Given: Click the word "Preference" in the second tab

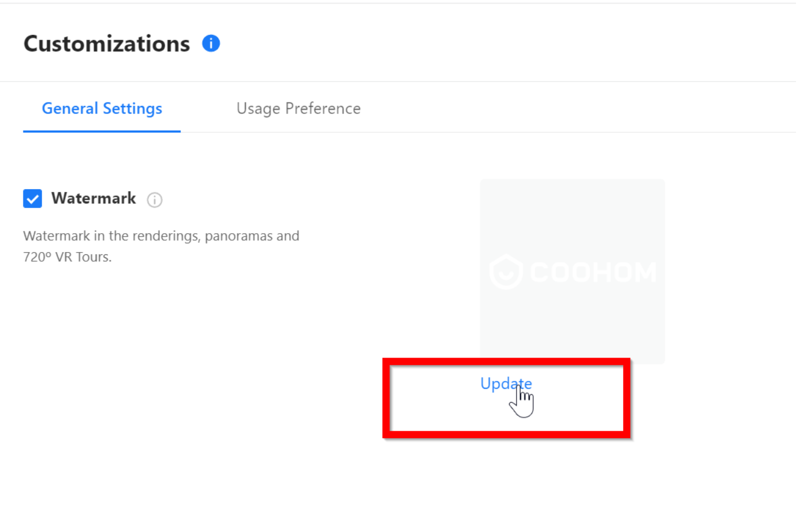Looking at the screenshot, I should coord(323,109).
